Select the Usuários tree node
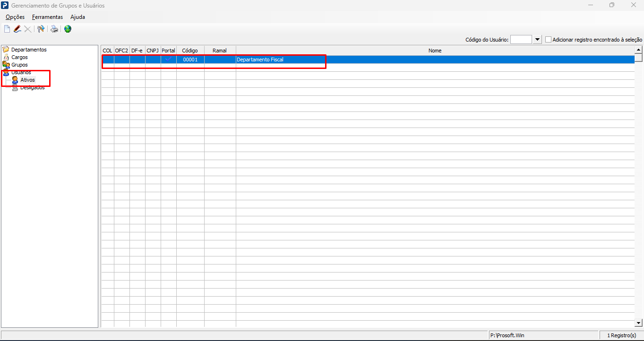 click(x=21, y=72)
